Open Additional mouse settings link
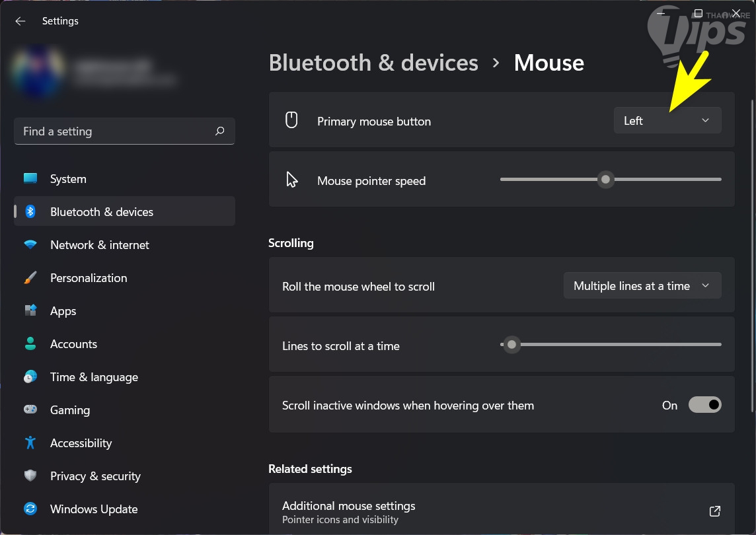Image resolution: width=756 pixels, height=535 pixels. pyautogui.click(x=349, y=507)
